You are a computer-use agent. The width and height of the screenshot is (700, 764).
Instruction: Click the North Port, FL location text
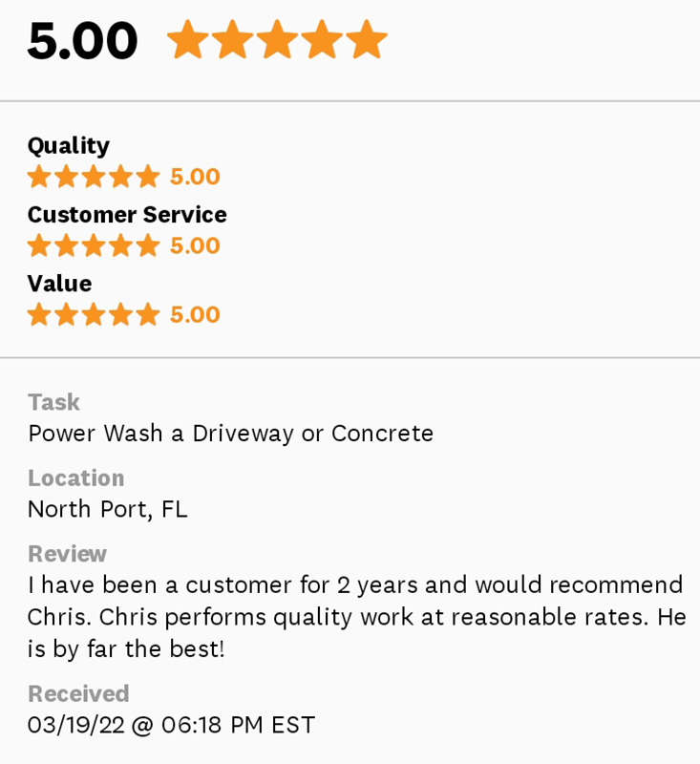pyautogui.click(x=107, y=509)
